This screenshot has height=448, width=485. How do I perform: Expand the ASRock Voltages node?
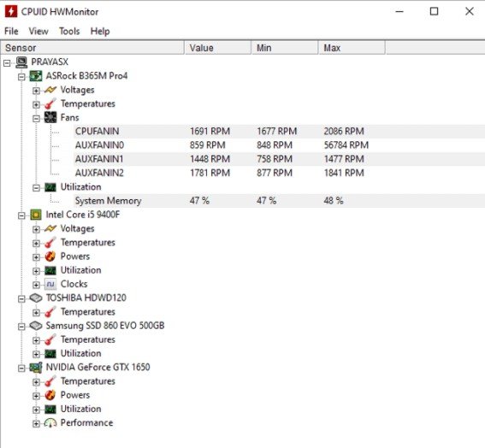36,91
